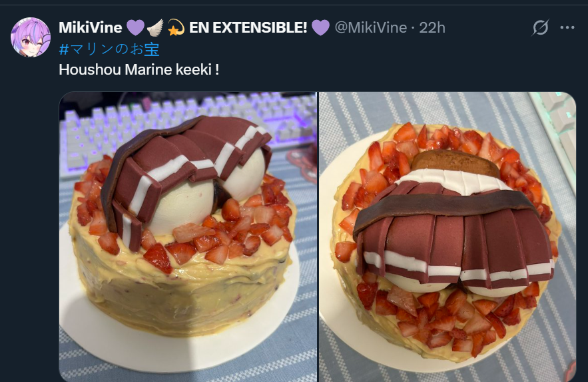Open the right top-view cake photo
This screenshot has height=382, width=588.
(x=447, y=237)
